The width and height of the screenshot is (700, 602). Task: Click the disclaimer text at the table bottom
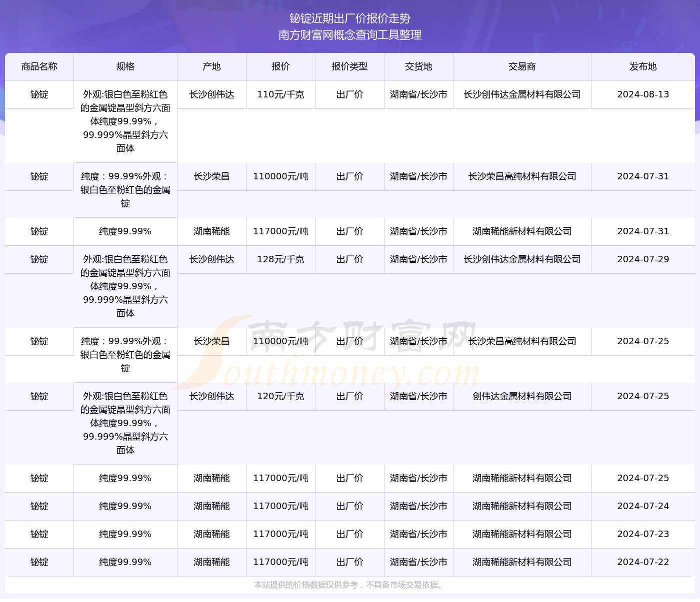(349, 585)
